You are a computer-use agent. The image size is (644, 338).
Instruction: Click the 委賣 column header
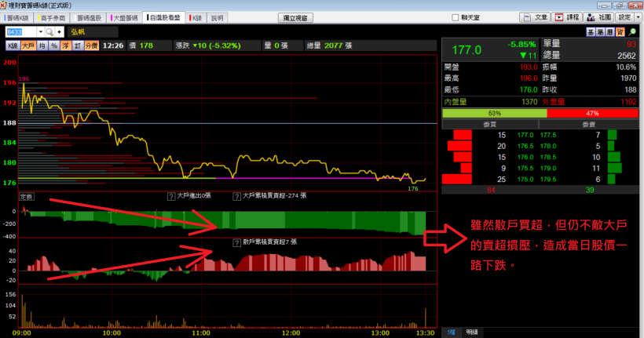(x=589, y=124)
